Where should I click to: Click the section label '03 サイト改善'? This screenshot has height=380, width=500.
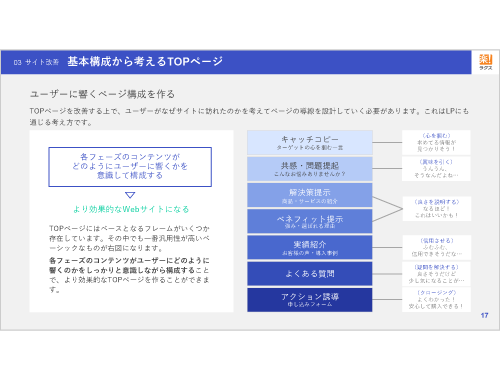[x=36, y=62]
